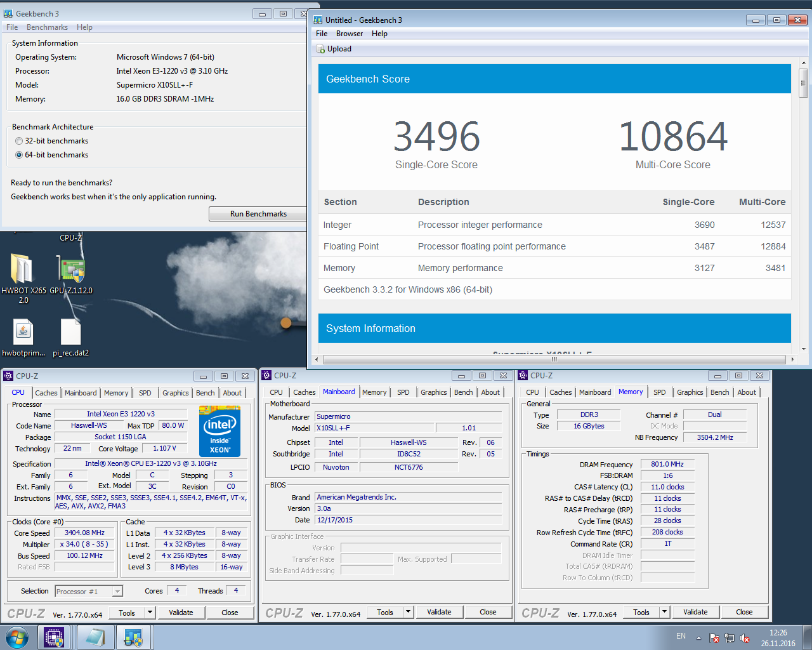Open the Browser menu in Geekbench results window

click(x=350, y=34)
